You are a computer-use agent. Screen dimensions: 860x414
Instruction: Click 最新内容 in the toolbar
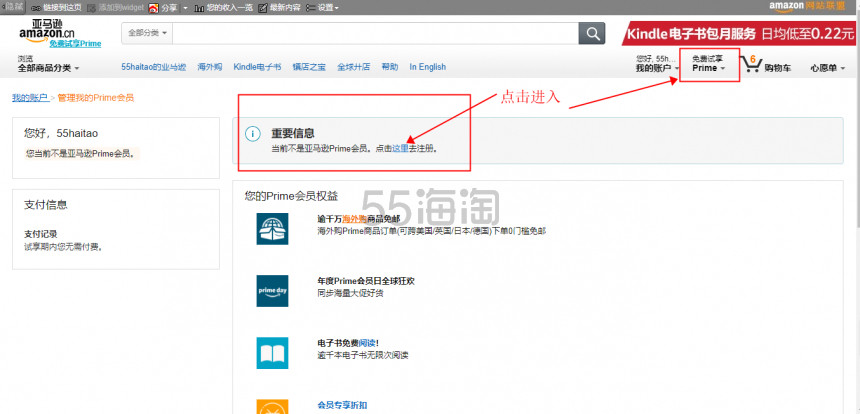click(x=285, y=8)
